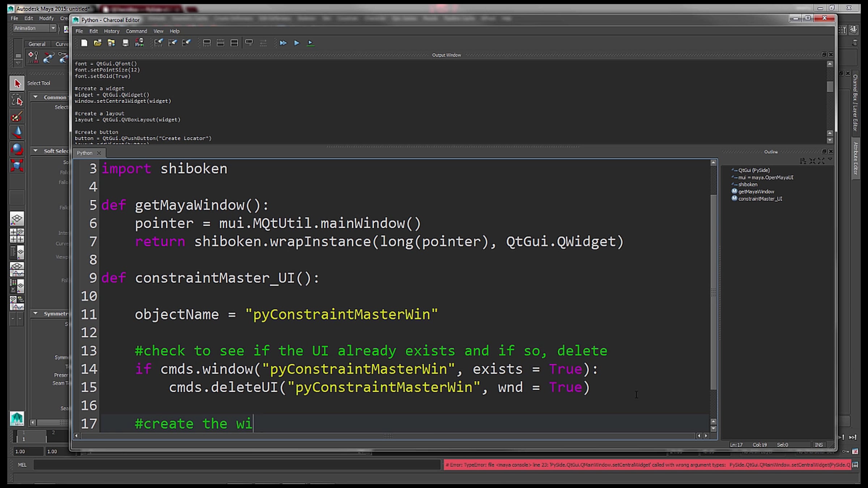Click the greyed-out swap arrows toolbar icon
Viewport: 868px width, 488px height.
coord(263,43)
